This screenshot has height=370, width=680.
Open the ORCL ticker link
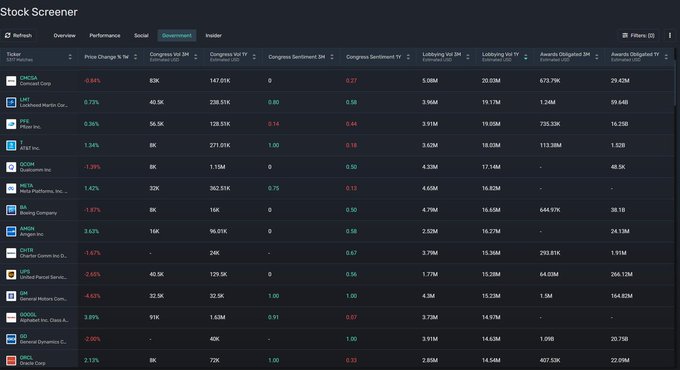[x=26, y=357]
